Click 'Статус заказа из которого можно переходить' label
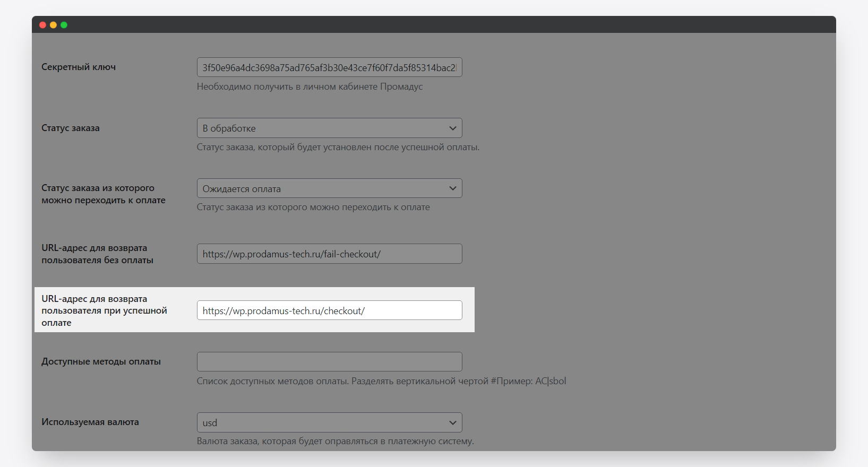Screen dimensions: 868x467 click(103, 194)
